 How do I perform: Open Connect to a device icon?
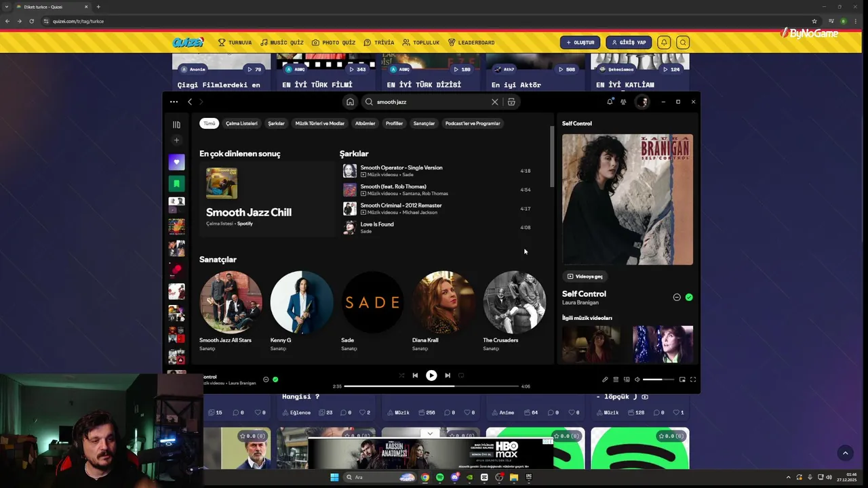click(x=627, y=380)
